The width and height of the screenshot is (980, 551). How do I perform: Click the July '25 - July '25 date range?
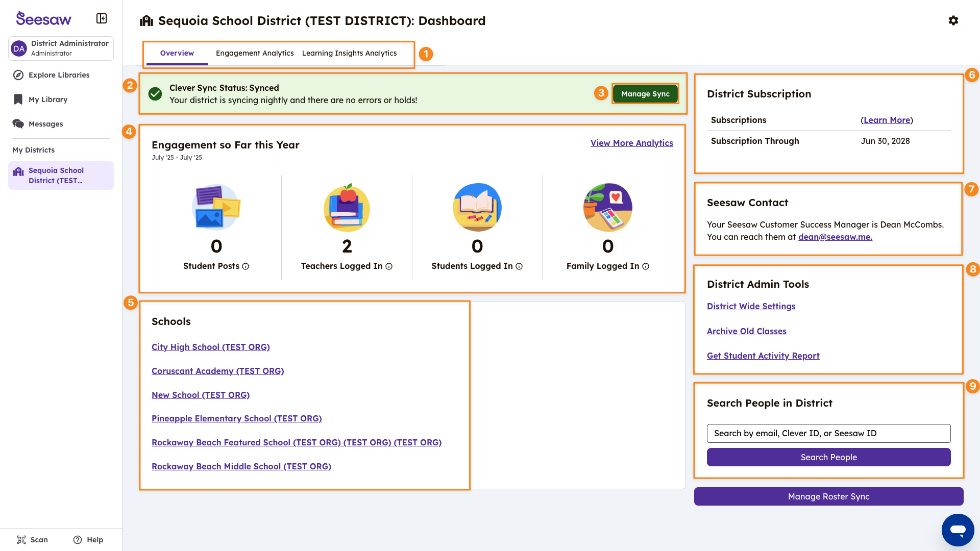coord(177,158)
